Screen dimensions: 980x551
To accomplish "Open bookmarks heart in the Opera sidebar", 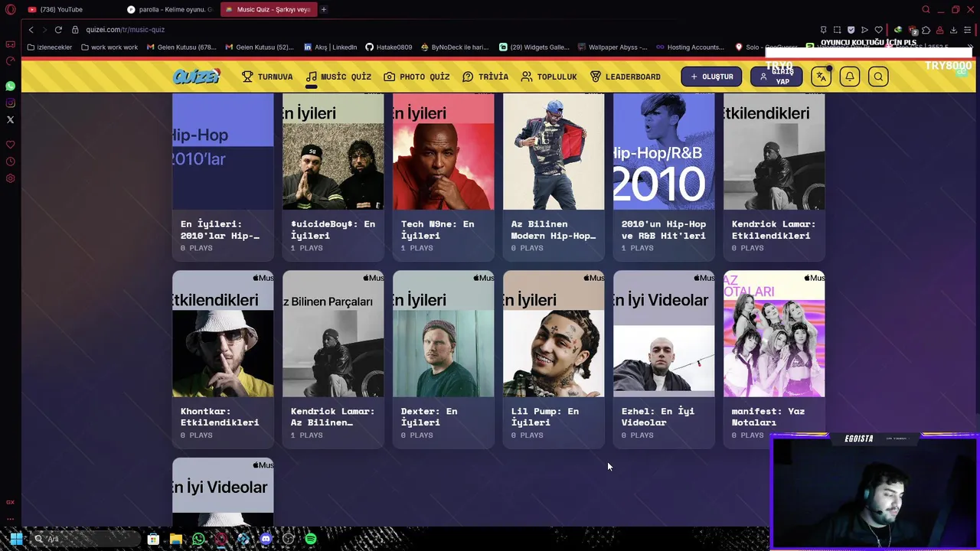I will pos(10,145).
